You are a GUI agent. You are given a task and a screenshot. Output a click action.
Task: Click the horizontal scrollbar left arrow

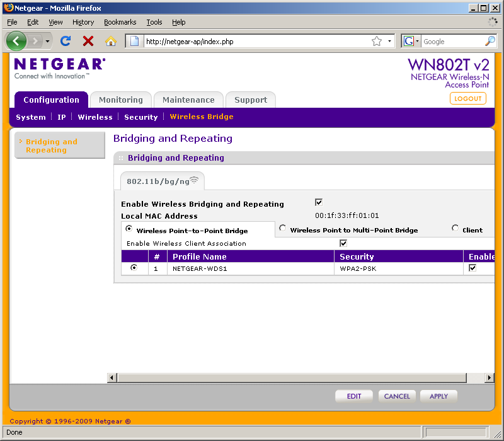(x=112, y=377)
